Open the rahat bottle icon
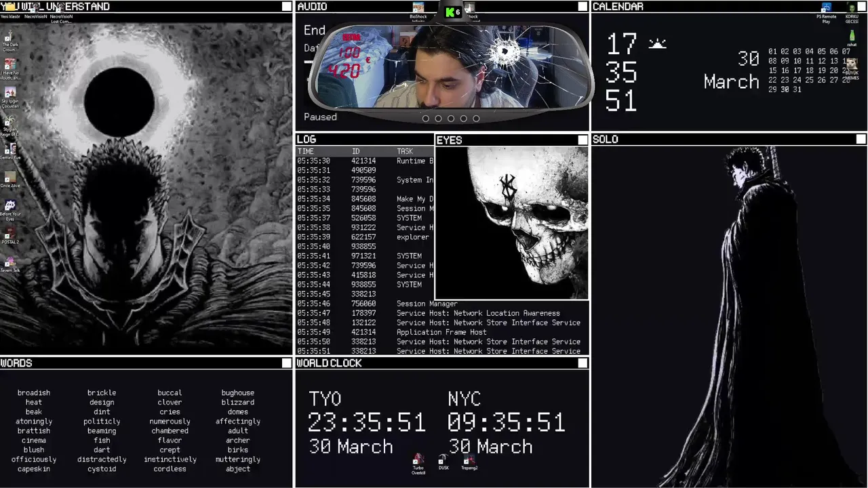 852,39
